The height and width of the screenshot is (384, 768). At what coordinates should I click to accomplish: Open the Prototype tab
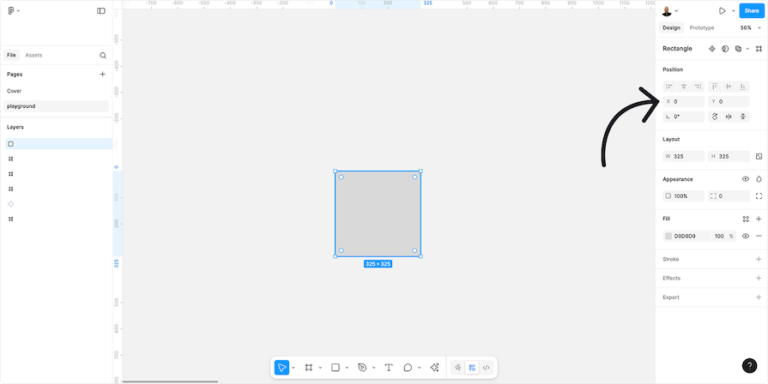pos(702,28)
